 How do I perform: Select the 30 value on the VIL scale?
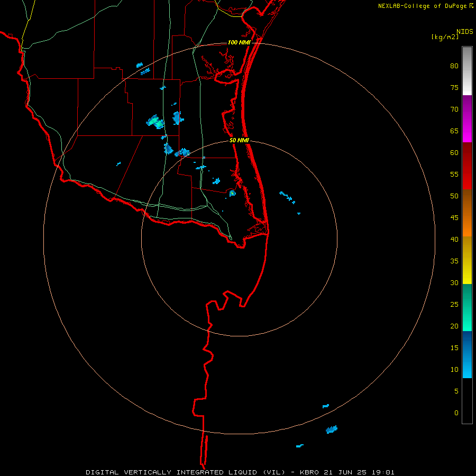(454, 283)
